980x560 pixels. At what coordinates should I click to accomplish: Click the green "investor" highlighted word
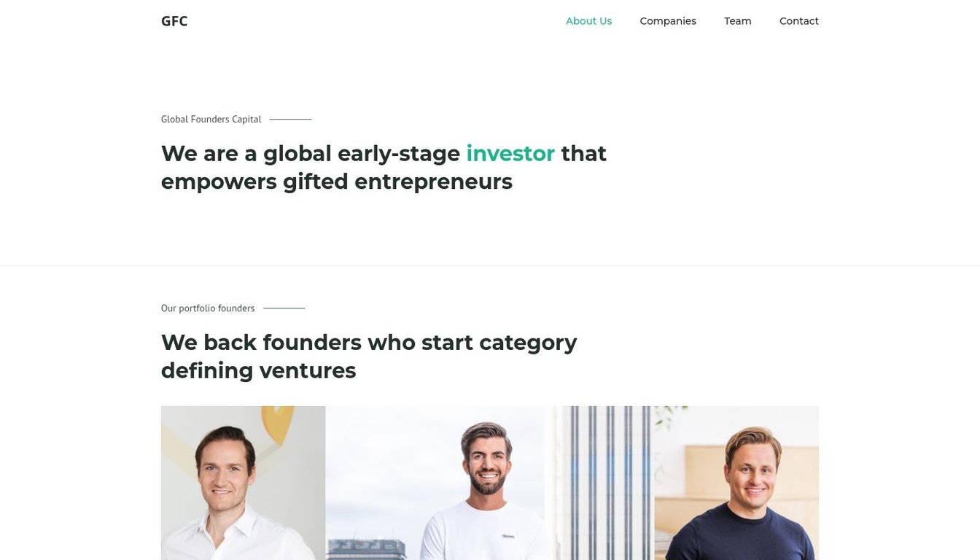point(510,154)
